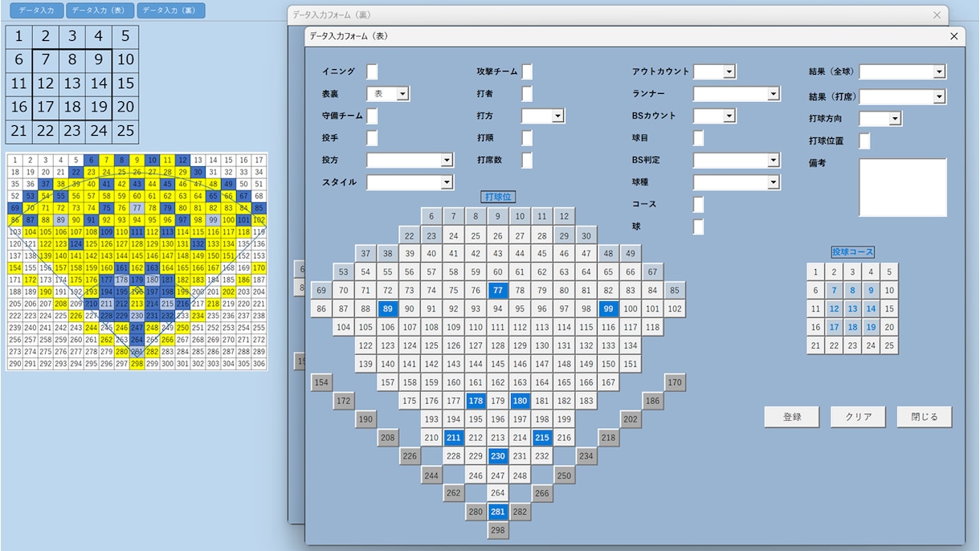Click into the 打者 field
This screenshot has height=551, width=980.
click(x=527, y=94)
